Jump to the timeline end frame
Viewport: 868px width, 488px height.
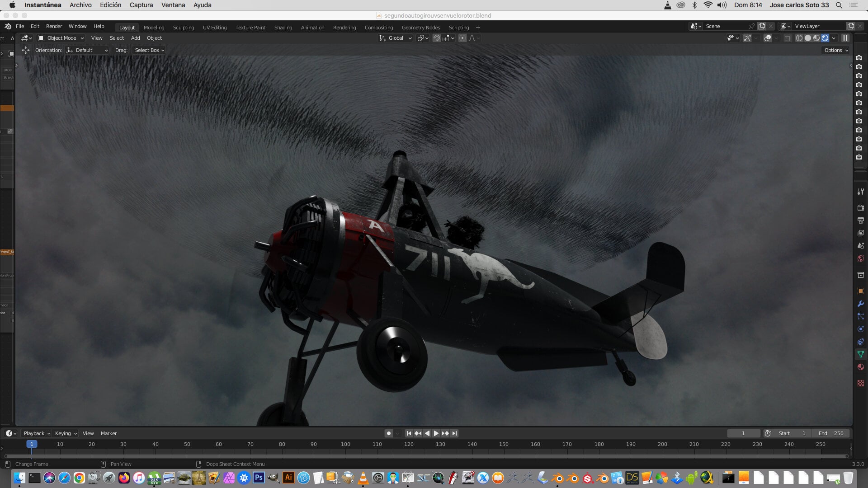point(454,433)
